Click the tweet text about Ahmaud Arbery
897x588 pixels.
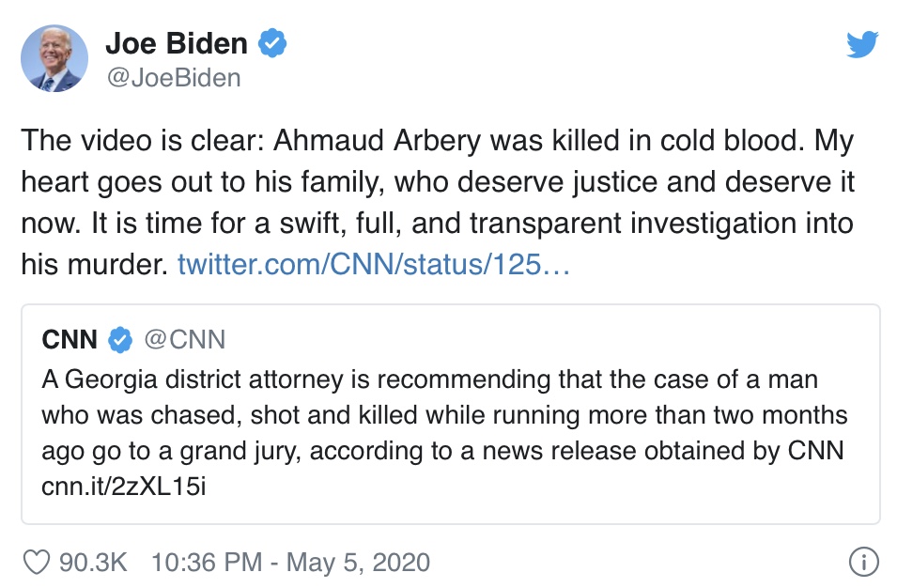[x=439, y=203]
